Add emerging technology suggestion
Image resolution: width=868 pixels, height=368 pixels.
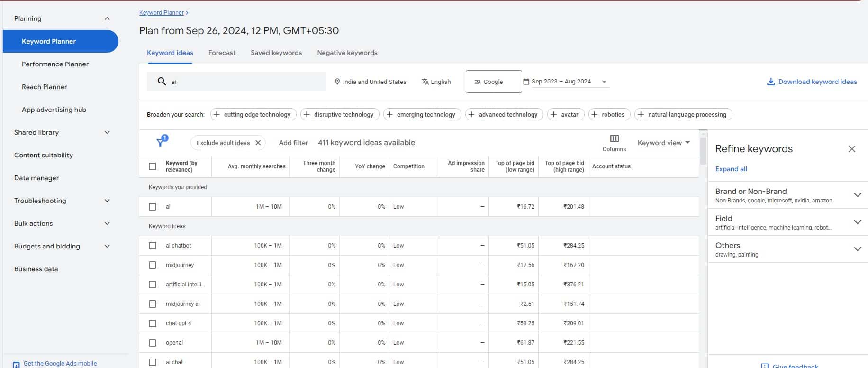coord(422,114)
